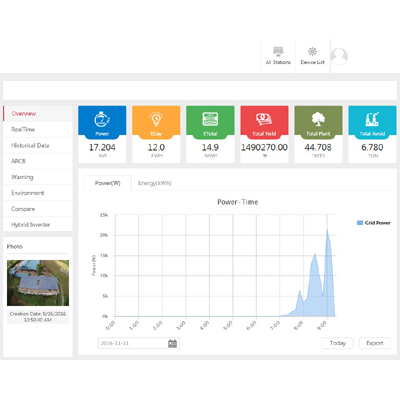
Task: Select the red Total Yield money icon
Action: [264, 119]
